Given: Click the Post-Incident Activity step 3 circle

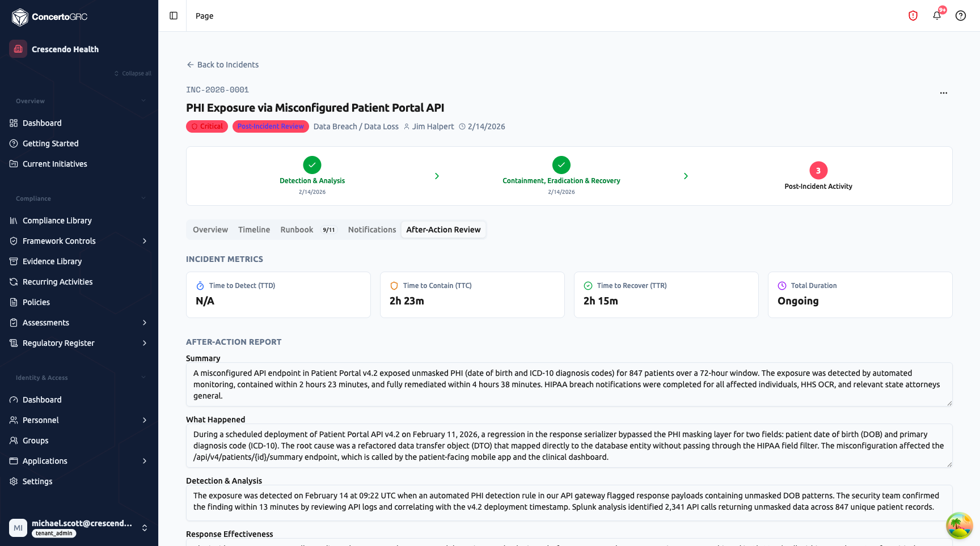Looking at the screenshot, I should pyautogui.click(x=818, y=171).
